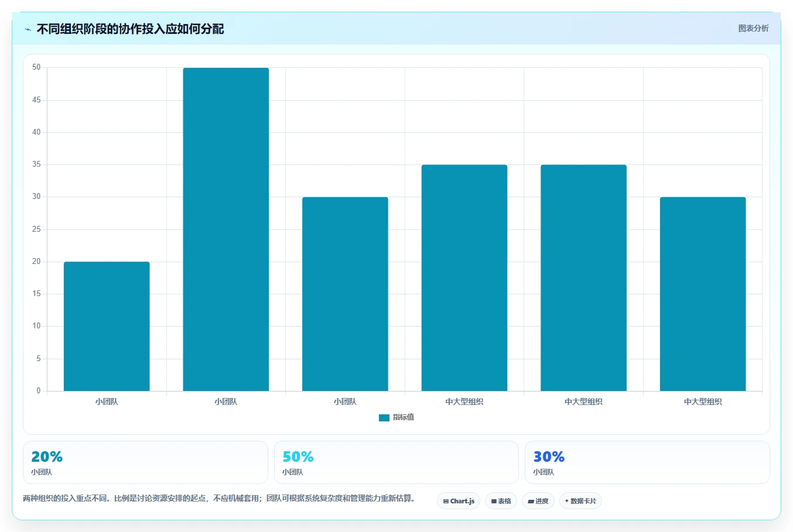
Task: Click the 30% 小团队 data card
Action: point(647,462)
